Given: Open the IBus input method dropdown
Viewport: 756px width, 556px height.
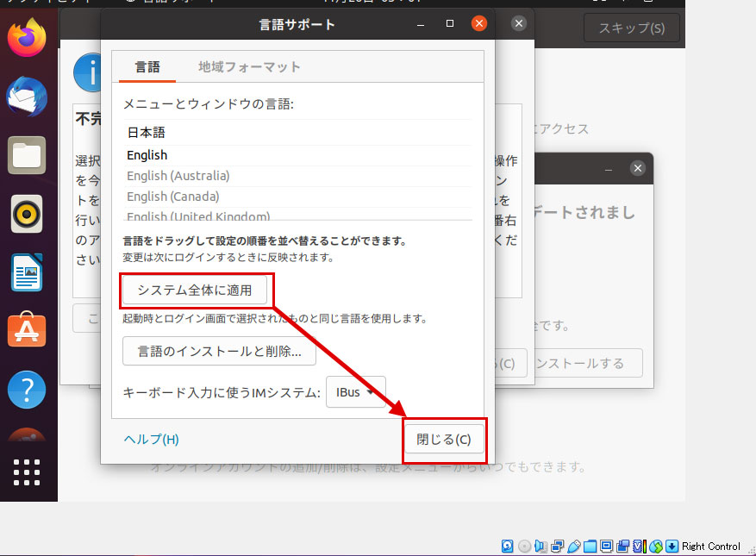Looking at the screenshot, I should [x=356, y=392].
